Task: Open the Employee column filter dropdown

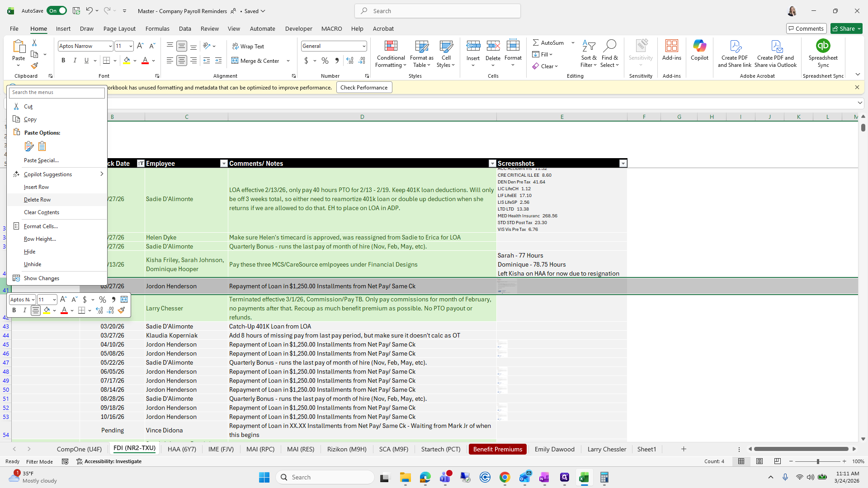Action: (x=223, y=164)
